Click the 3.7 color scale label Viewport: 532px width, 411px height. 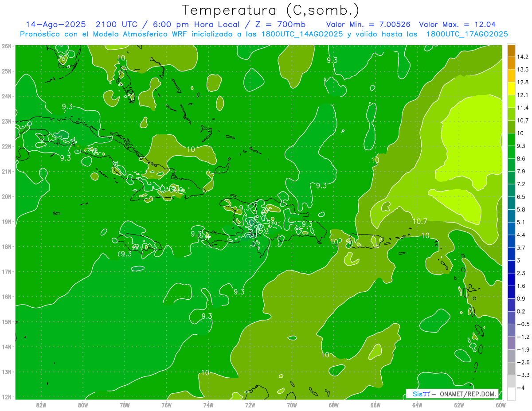pos(521,247)
